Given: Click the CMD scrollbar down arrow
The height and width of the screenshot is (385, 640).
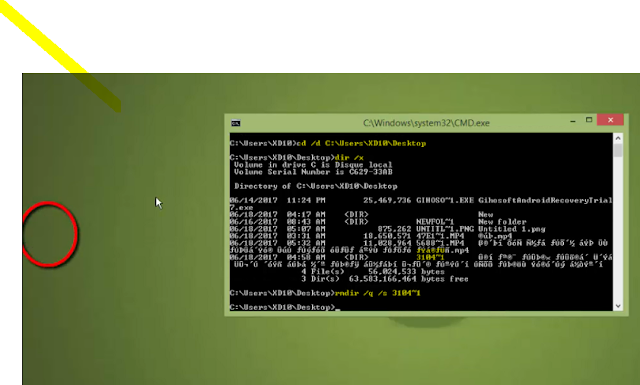Looking at the screenshot, I should tap(618, 306).
